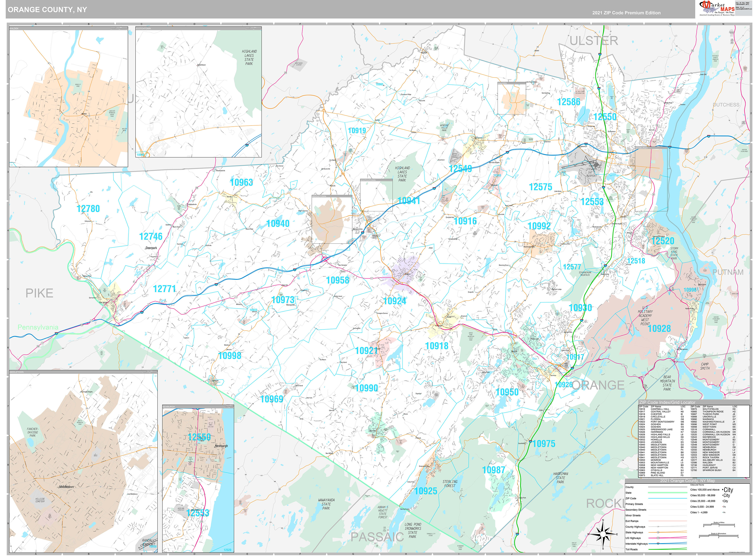
Task: Click ZIP code label 10987
Action: [x=494, y=470]
